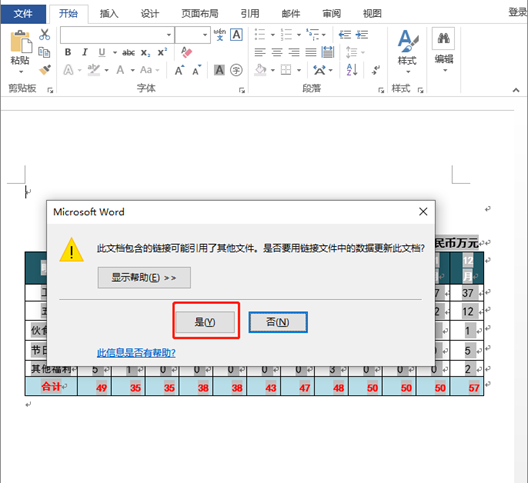528x483 pixels.
Task: Click the Justify alignment icon
Action: click(310, 52)
